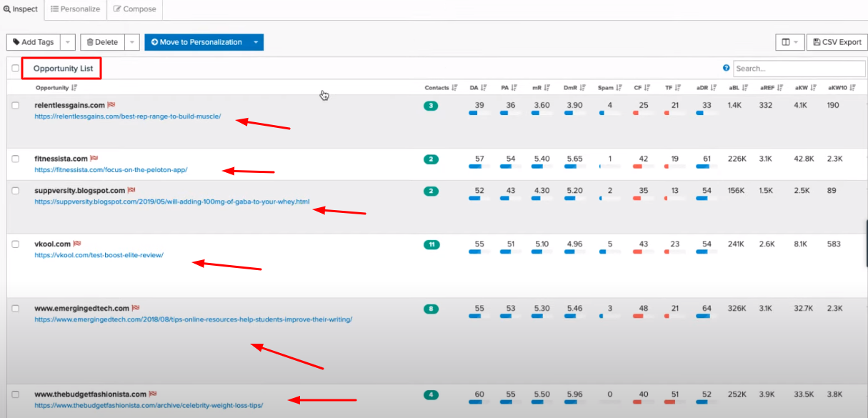The height and width of the screenshot is (418, 868).
Task: Open the vkool.com test-boost-elite-review link
Action: point(99,255)
